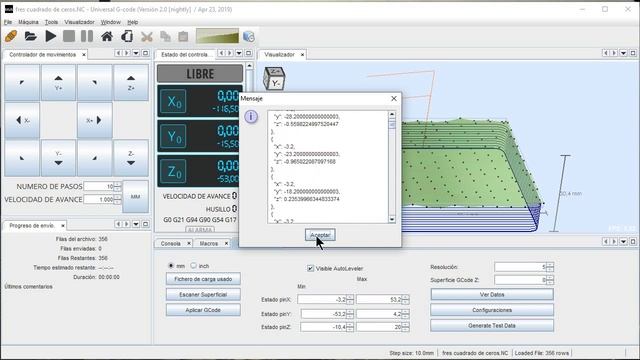Click the Estado pinX Min field
The image size is (640, 360).
pyautogui.click(x=322, y=300)
